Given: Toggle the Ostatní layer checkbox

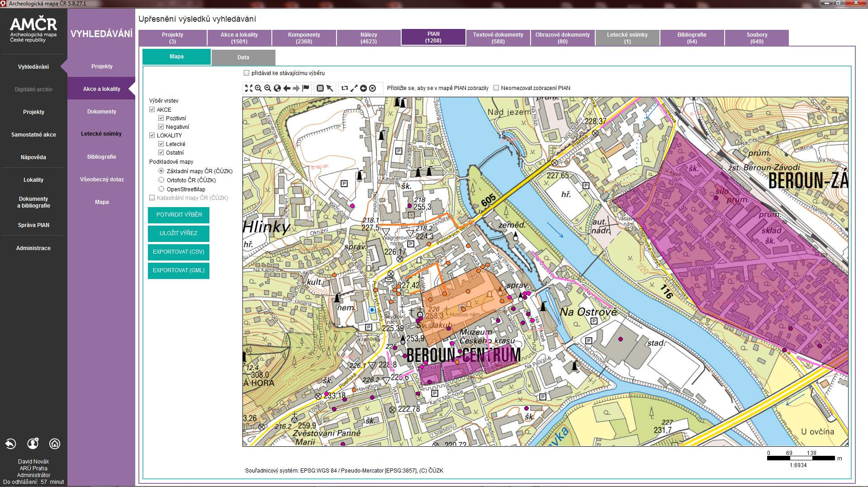Looking at the screenshot, I should click(161, 152).
